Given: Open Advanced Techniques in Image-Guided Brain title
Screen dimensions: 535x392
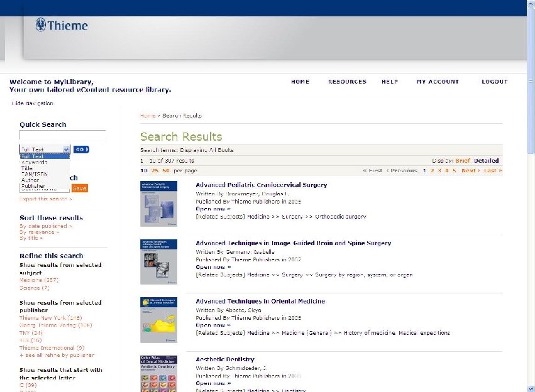Looking at the screenshot, I should 294,243.
